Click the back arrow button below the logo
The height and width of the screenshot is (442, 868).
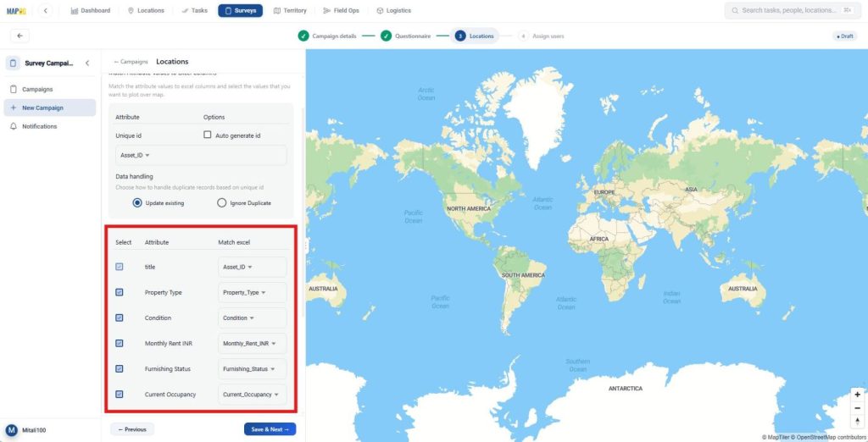20,36
